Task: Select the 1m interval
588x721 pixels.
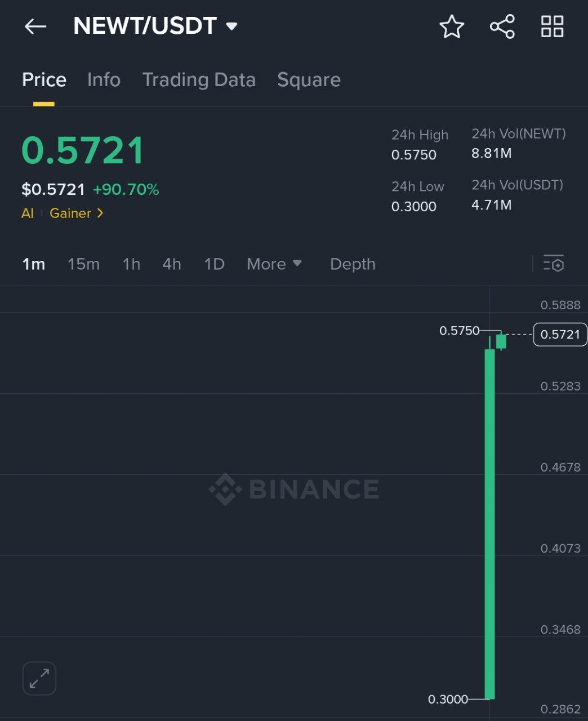Action: pyautogui.click(x=33, y=264)
